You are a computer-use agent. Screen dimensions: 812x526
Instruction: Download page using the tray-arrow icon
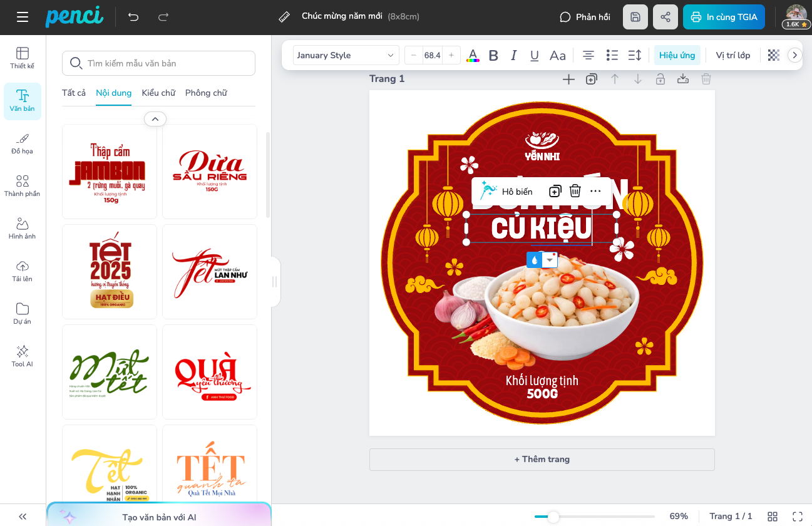click(x=683, y=79)
